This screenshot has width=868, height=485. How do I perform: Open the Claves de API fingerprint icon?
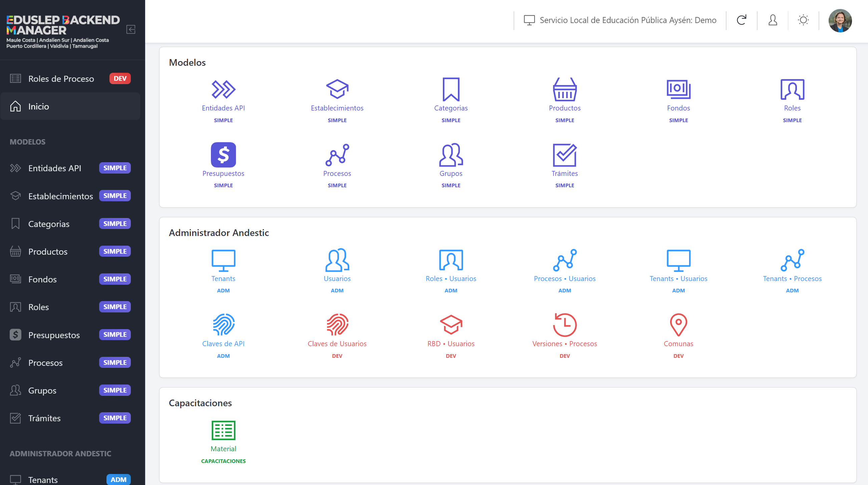point(223,324)
